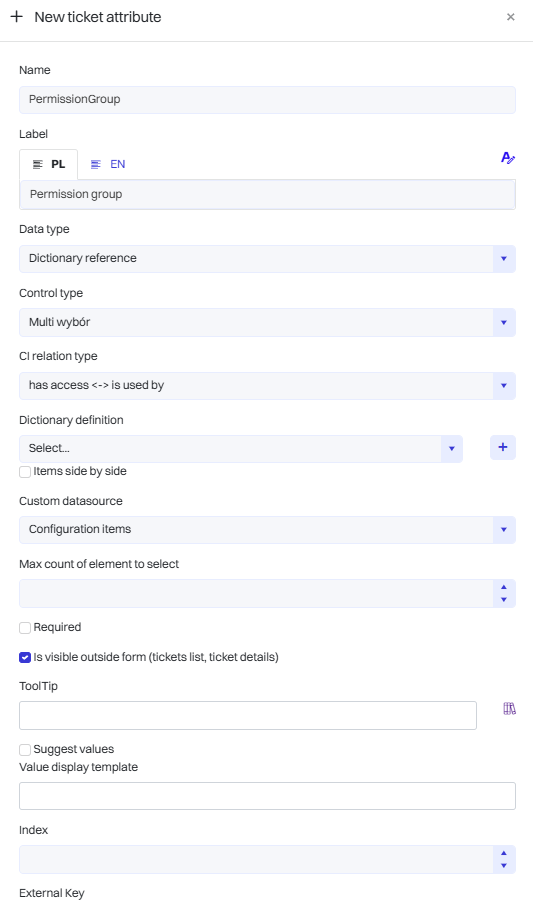Uncheck Is visible outside form checkbox
The width and height of the screenshot is (533, 908).
(25, 657)
